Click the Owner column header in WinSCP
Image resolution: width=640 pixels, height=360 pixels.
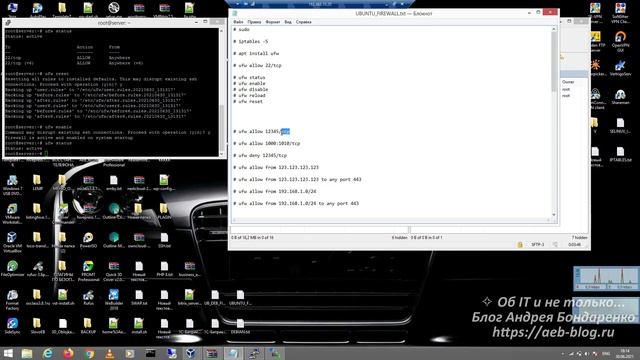[x=568, y=82]
